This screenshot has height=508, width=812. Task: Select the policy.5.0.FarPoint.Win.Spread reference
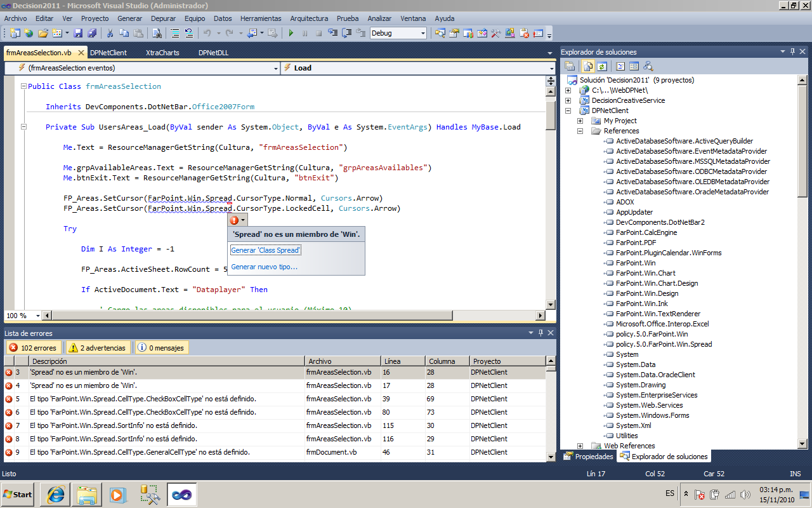(x=664, y=344)
